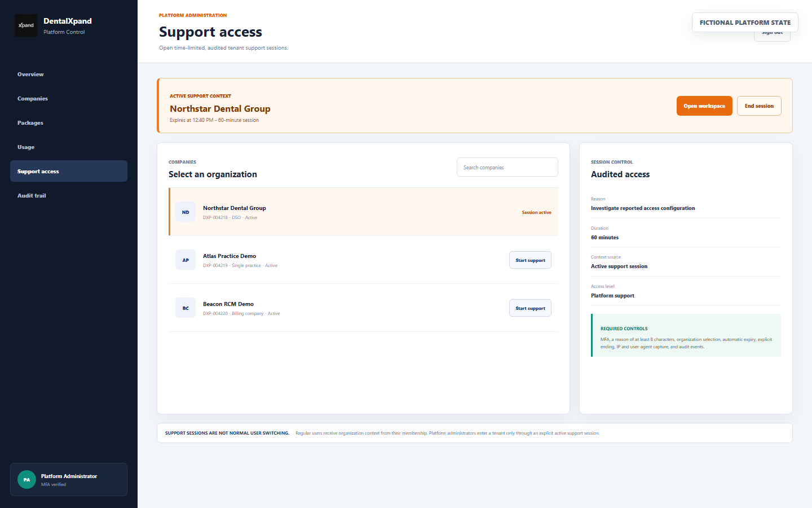Click the '60 minutes' duration value
Viewport: 812px width, 508px height.
[604, 238]
